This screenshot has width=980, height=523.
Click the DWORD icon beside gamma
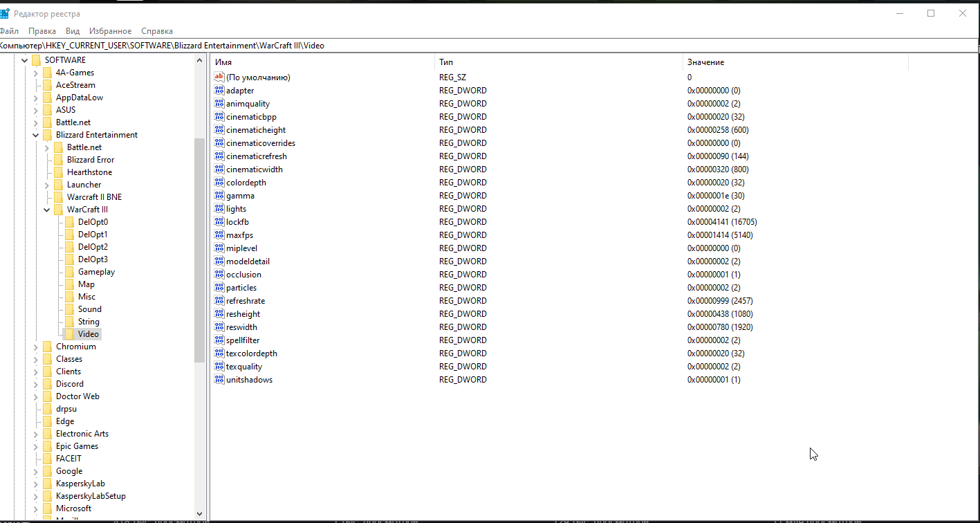pos(219,196)
